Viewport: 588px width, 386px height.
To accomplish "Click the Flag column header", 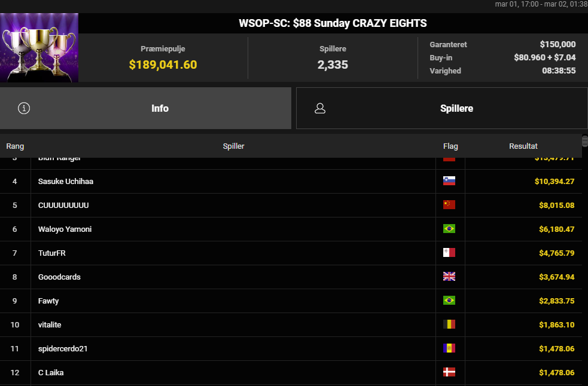I will click(450, 146).
